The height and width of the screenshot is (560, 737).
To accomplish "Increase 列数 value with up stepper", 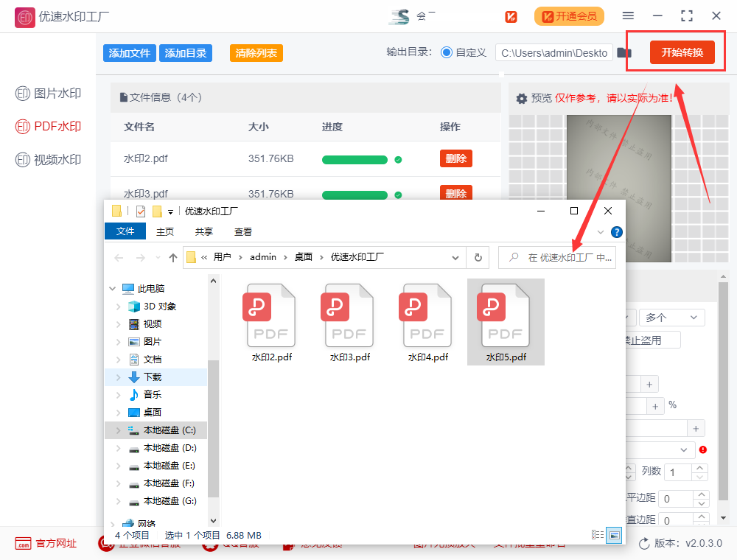I will [700, 468].
